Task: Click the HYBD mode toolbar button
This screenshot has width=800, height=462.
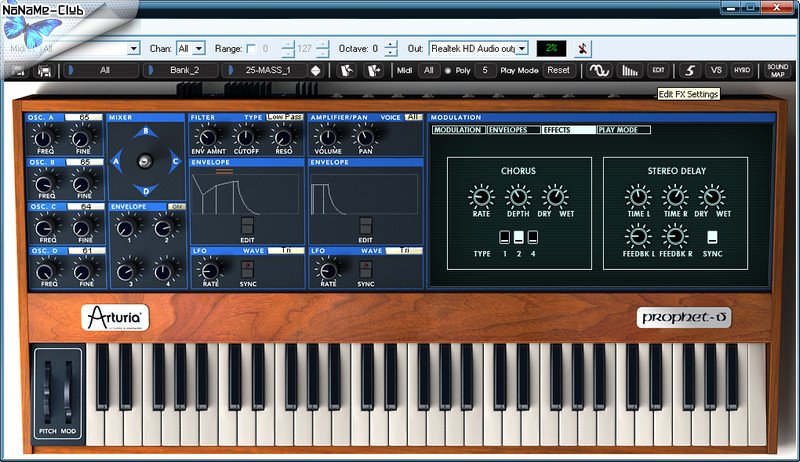Action: tap(742, 71)
